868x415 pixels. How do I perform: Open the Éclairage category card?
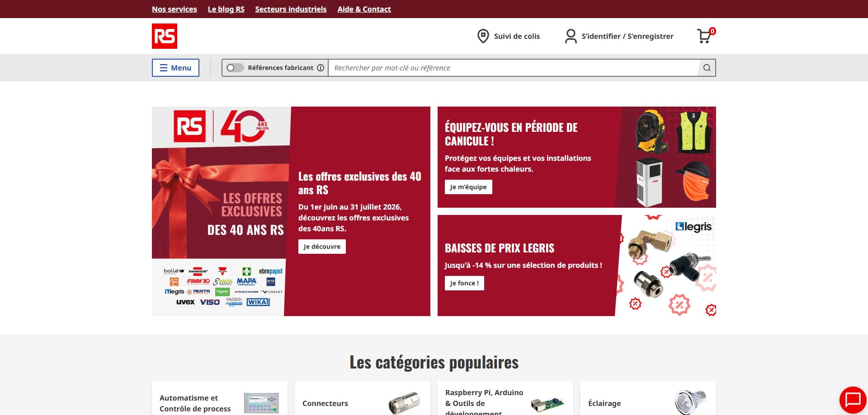click(x=648, y=398)
